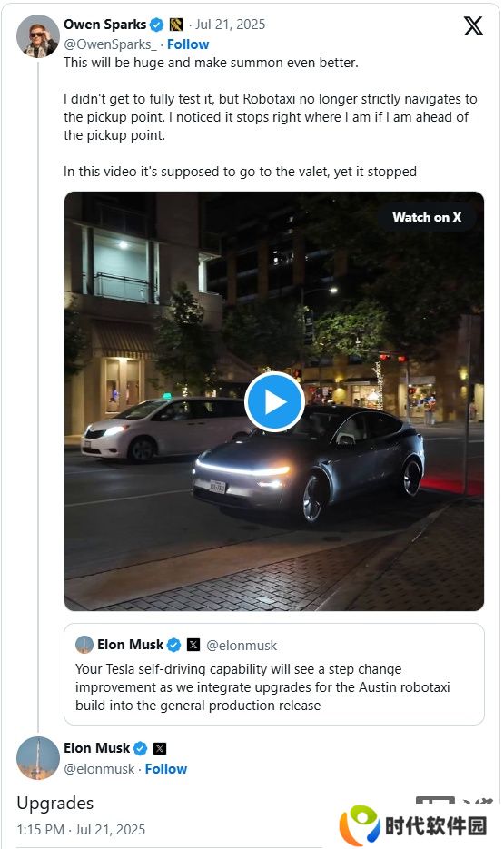This screenshot has height=849, width=504.
Task: Click X badge beside Elon Musk reply name
Action: point(160,748)
